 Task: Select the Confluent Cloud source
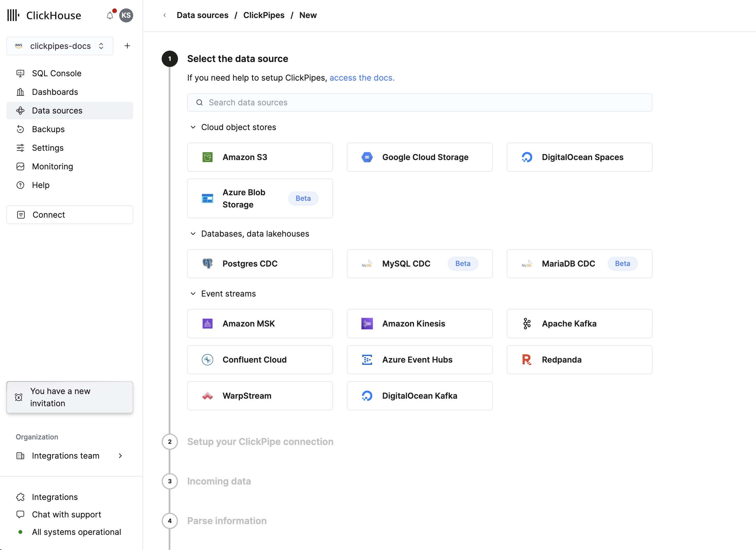coord(260,360)
